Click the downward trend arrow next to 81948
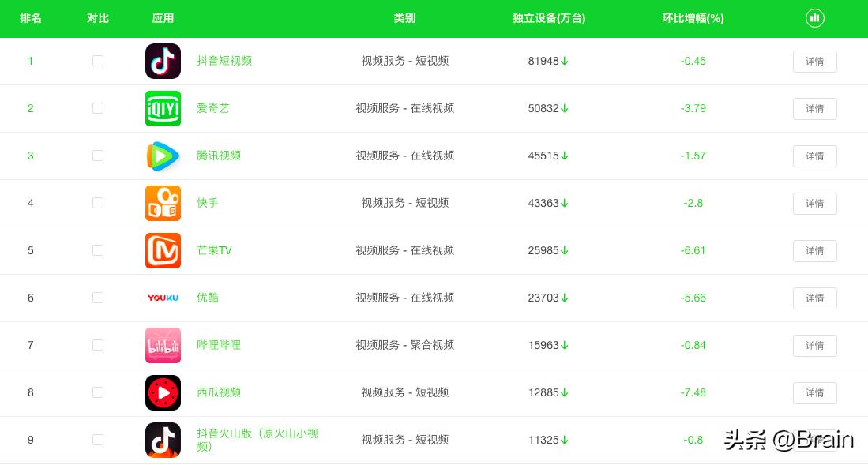 [565, 61]
